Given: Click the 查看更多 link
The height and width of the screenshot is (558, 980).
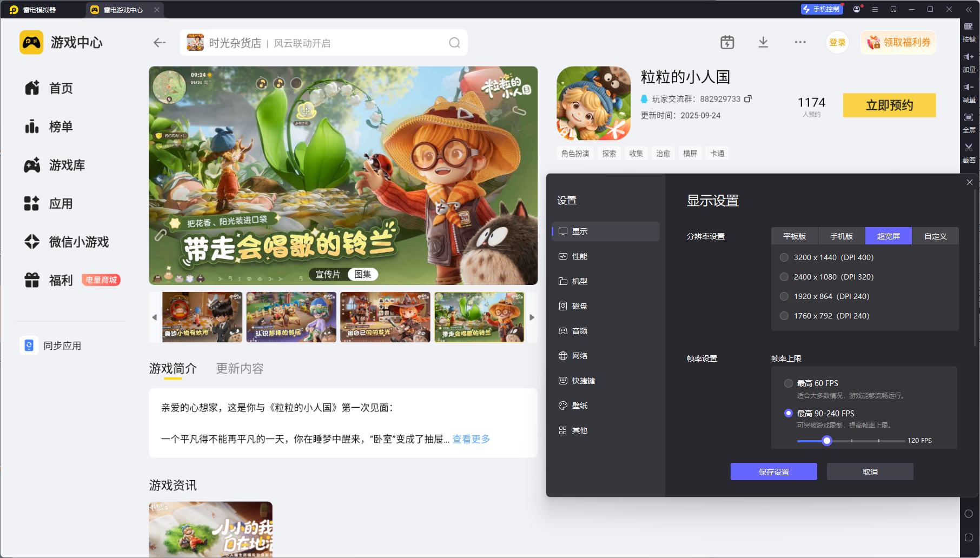Looking at the screenshot, I should click(471, 439).
